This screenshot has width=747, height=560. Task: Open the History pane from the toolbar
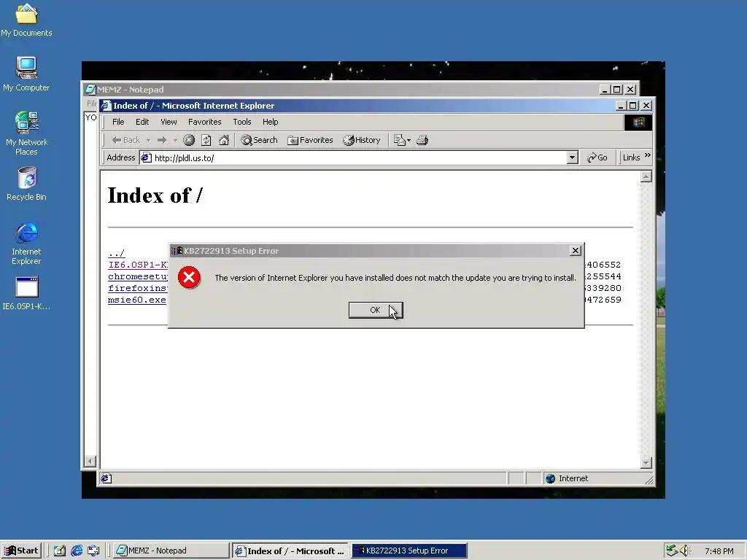(x=362, y=140)
